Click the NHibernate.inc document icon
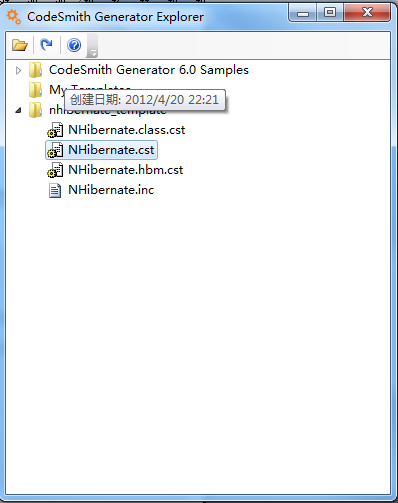 click(55, 191)
